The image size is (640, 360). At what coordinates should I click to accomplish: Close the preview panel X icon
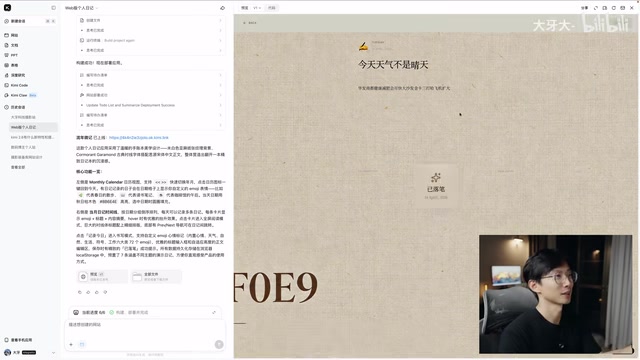(x=631, y=8)
